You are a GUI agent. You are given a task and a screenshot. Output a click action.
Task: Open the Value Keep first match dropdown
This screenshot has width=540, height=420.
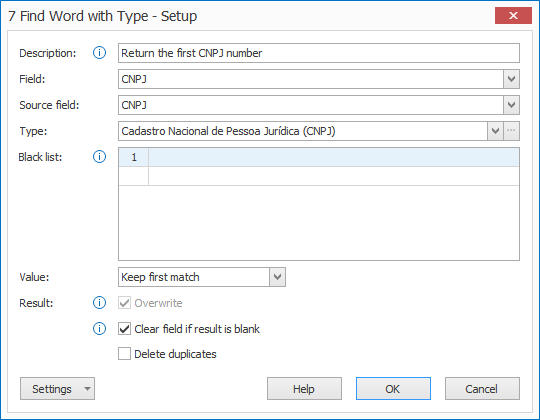(277, 277)
